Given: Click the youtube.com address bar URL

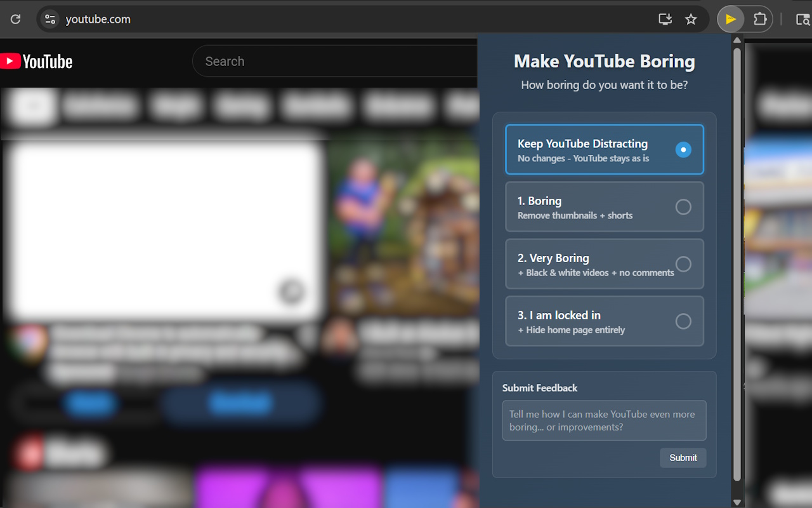Looking at the screenshot, I should click(x=98, y=19).
